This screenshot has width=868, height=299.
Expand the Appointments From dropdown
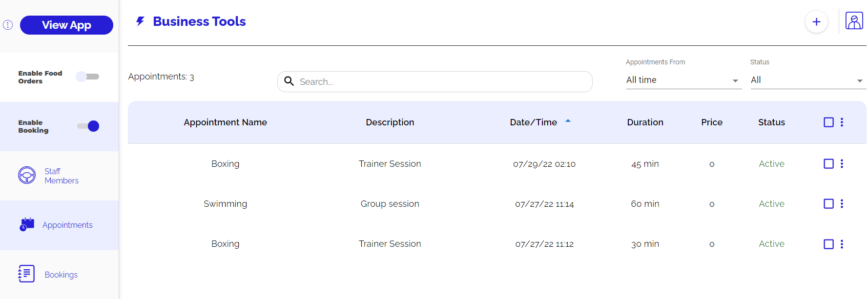pos(682,80)
